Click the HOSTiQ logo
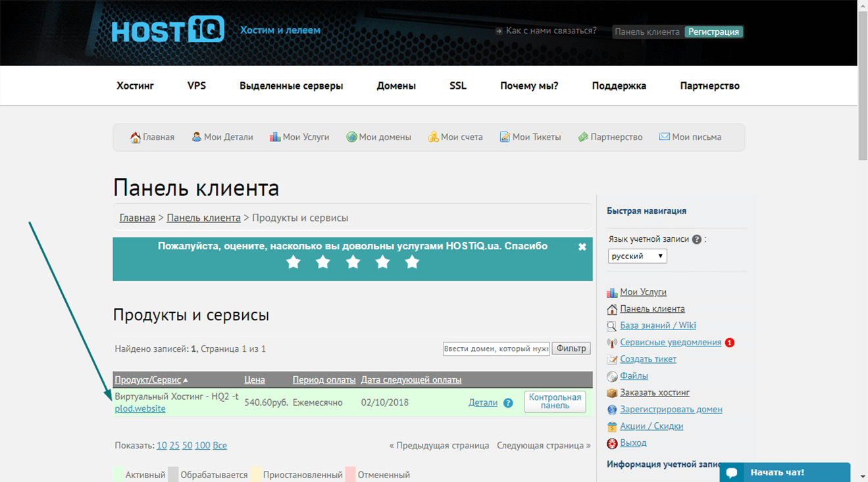Screen dimensions: 868x482 [x=168, y=30]
